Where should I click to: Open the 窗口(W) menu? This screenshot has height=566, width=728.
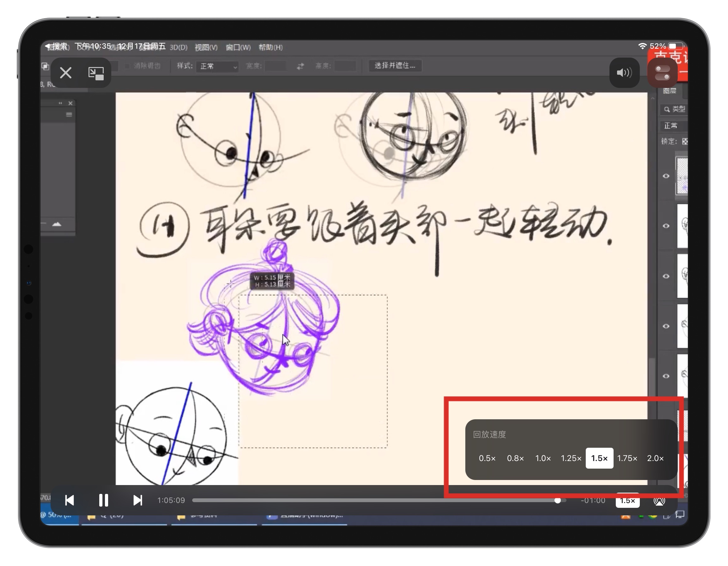point(238,47)
